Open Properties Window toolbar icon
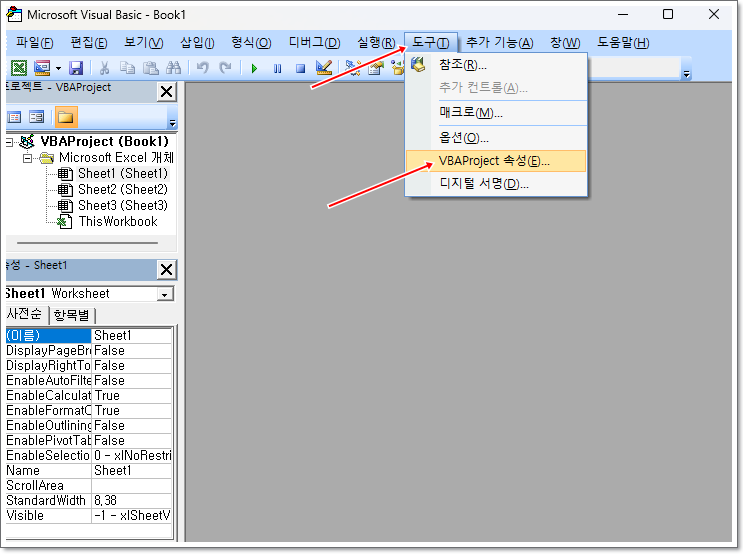The width and height of the screenshot is (744, 554). 376,68
